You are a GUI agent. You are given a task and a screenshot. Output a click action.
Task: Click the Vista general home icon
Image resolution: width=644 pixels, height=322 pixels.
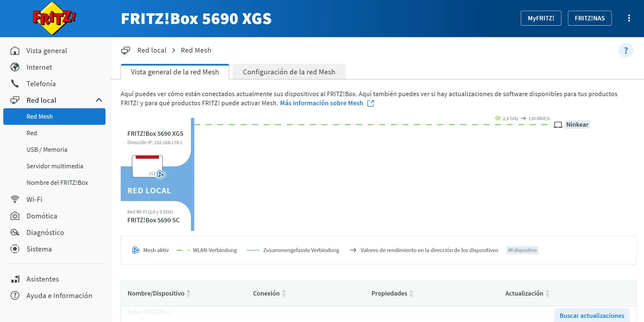coord(15,51)
